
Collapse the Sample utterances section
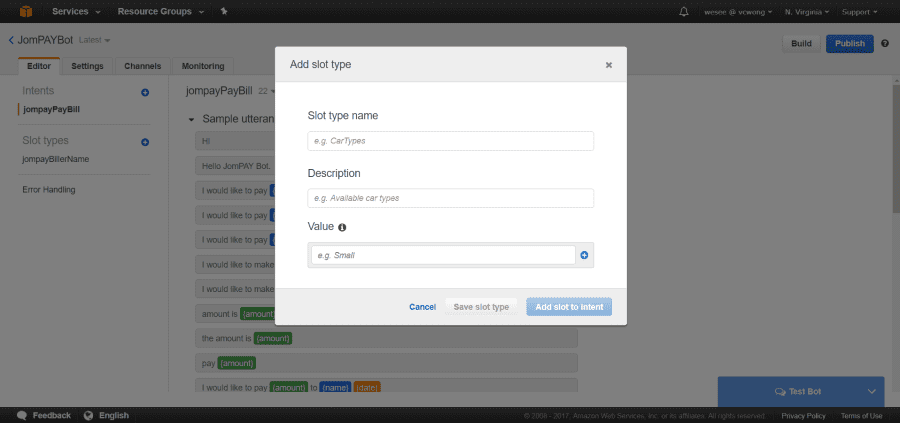[x=191, y=120]
